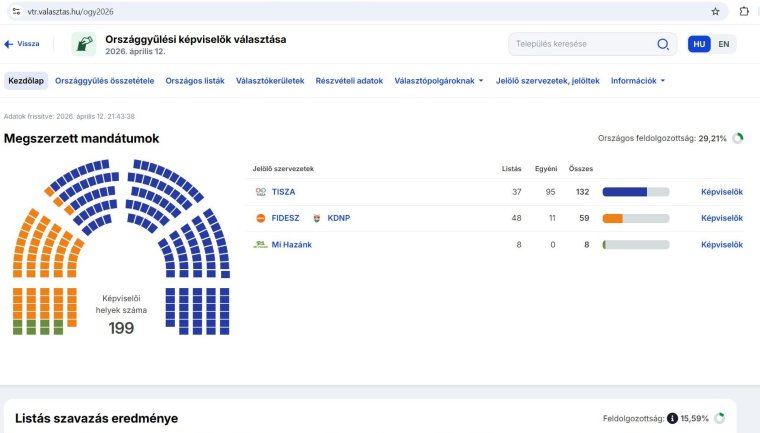Click the Megszerzett mandátumok heading

tap(81, 139)
